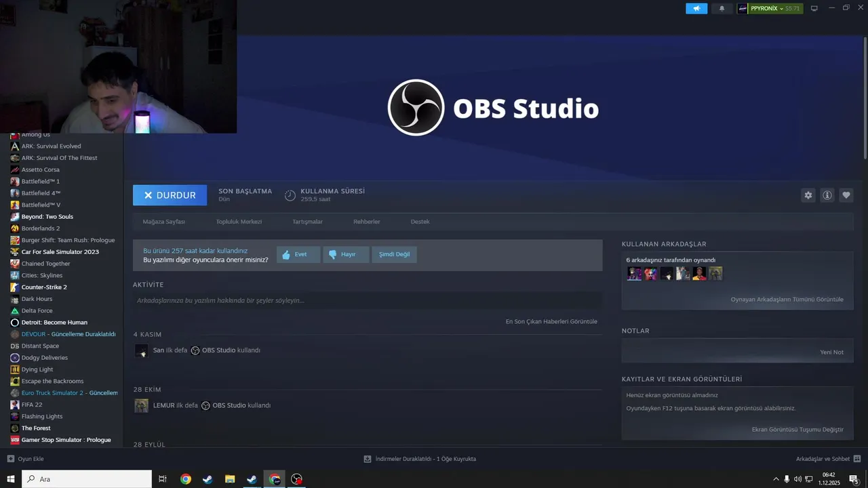
Task: Select The Forest in library list
Action: [x=36, y=428]
